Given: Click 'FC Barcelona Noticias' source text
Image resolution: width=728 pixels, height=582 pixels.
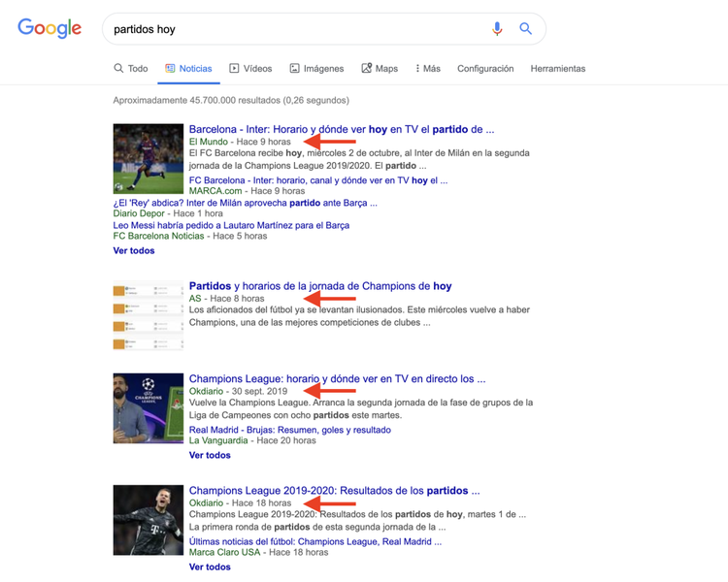Looking at the screenshot, I should (158, 236).
